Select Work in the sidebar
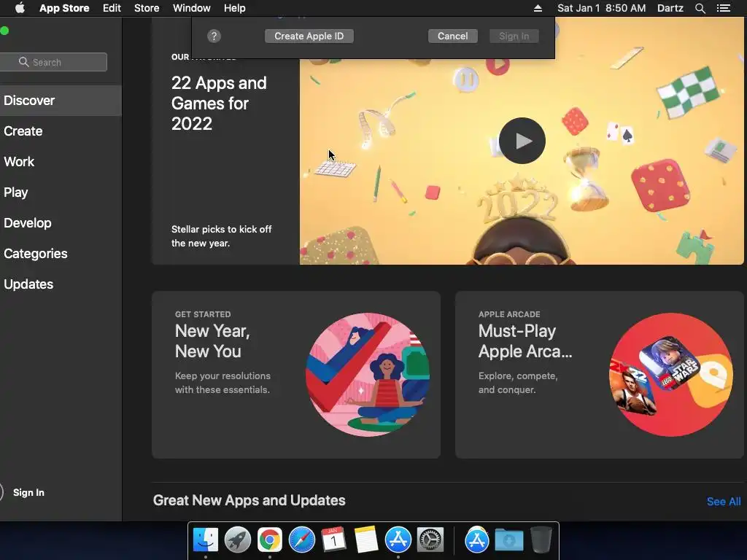Screen dimensions: 747x560 (61, 161)
